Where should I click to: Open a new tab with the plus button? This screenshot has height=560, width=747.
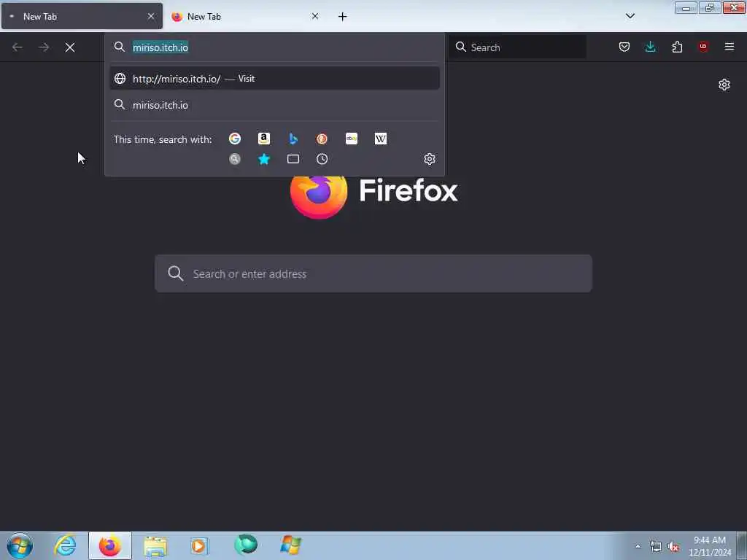pos(343,17)
